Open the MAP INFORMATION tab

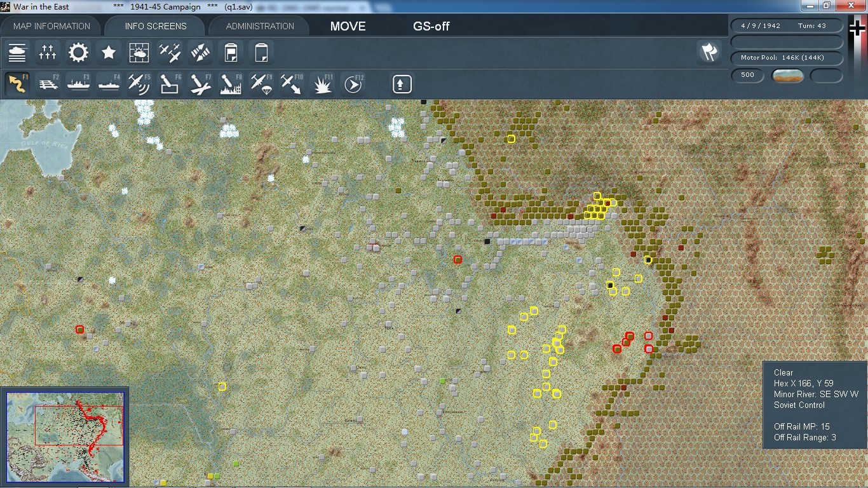52,26
